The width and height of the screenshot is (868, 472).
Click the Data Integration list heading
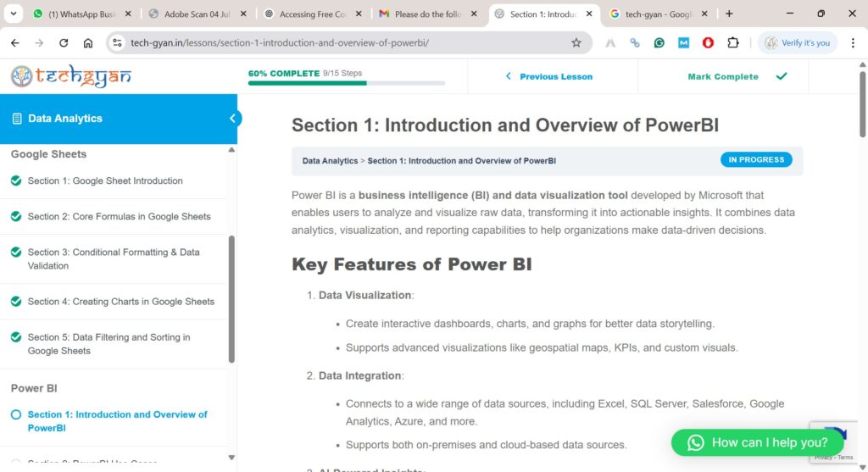359,375
